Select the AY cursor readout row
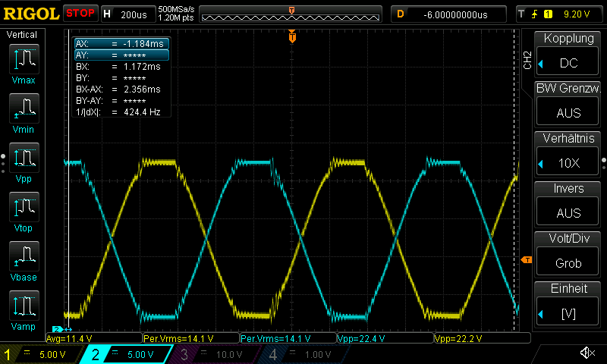Image resolution: width=607 pixels, height=364 pixels. click(x=121, y=55)
